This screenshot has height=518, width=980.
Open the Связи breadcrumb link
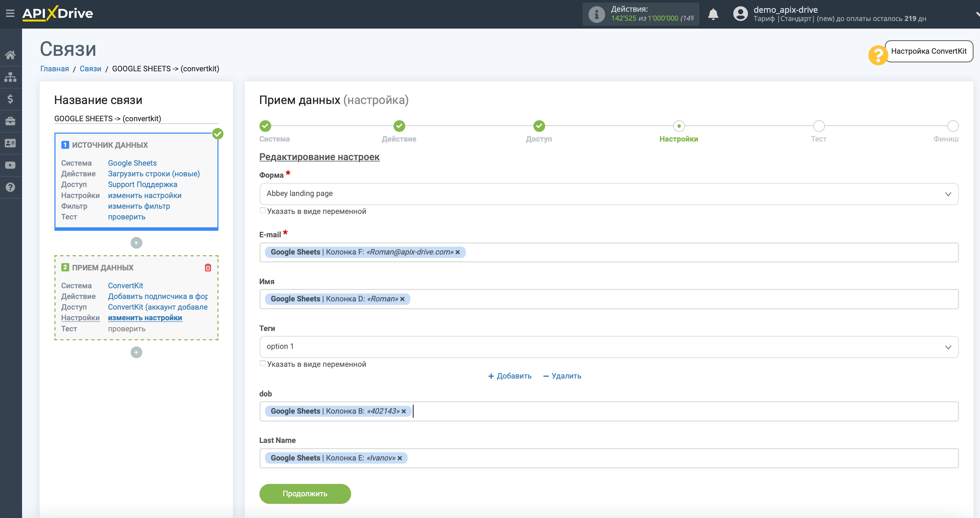click(x=90, y=69)
